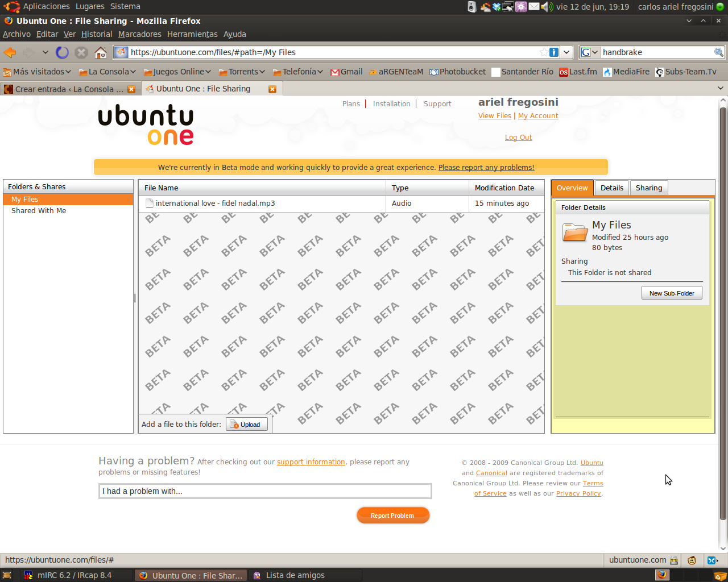Open the network connection tray icon
The image size is (728, 582).
[508, 7]
